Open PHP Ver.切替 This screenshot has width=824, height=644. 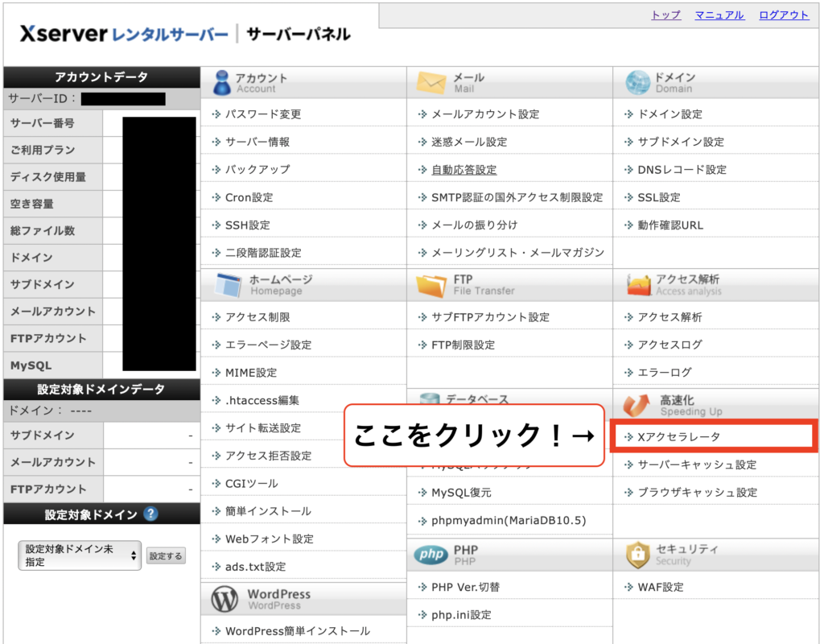466,587
